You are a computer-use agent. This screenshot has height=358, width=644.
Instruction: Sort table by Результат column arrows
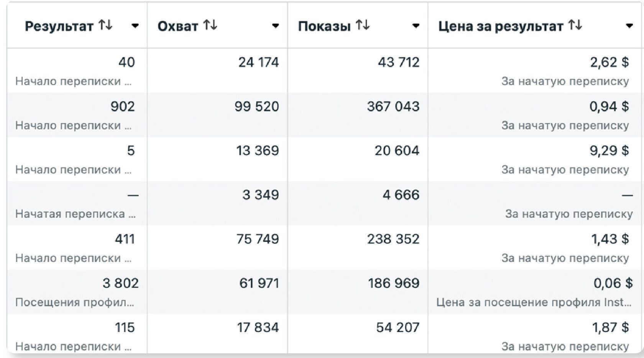click(105, 25)
